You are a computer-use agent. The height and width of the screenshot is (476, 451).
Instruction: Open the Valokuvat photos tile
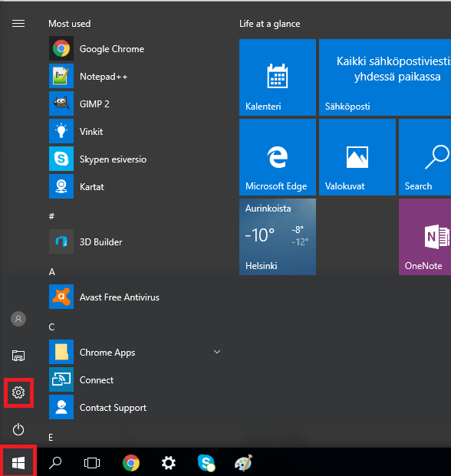357,157
